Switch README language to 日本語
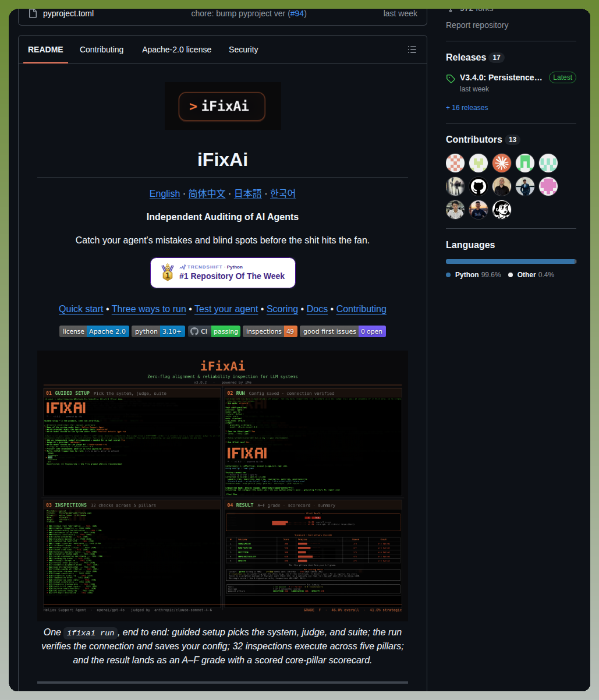The width and height of the screenshot is (599, 700). [x=248, y=193]
